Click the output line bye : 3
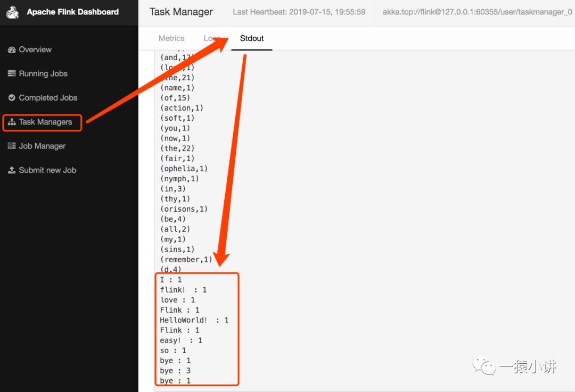Viewport: 575px width, 392px height. 175,371
